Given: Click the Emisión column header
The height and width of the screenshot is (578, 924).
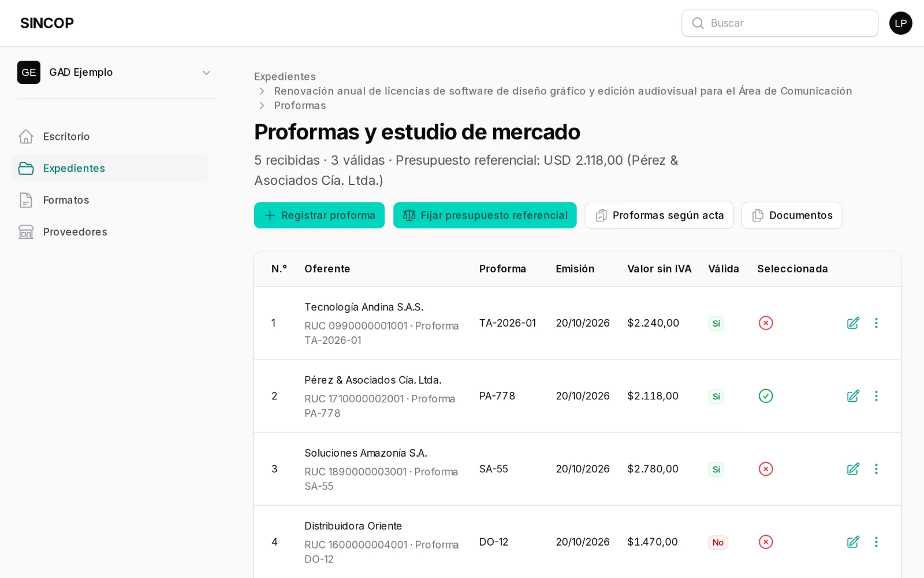Looking at the screenshot, I should (575, 269).
